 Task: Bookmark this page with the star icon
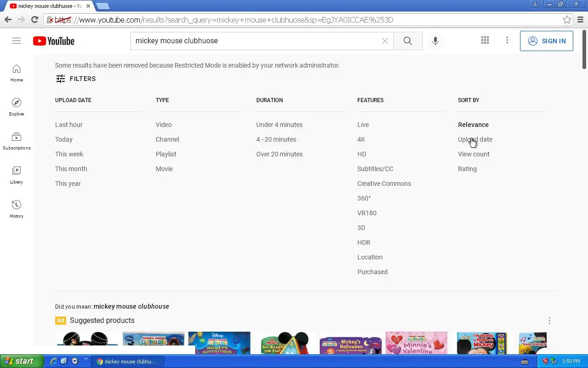click(x=567, y=20)
